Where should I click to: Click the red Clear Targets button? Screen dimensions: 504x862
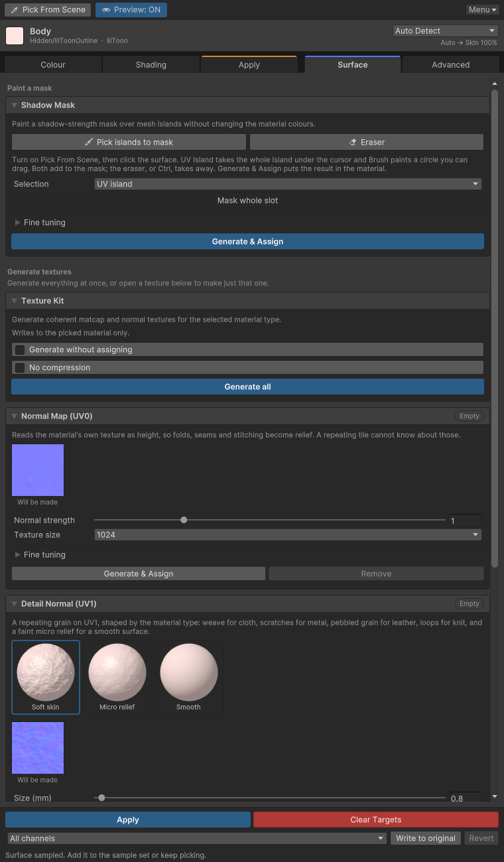(376, 820)
